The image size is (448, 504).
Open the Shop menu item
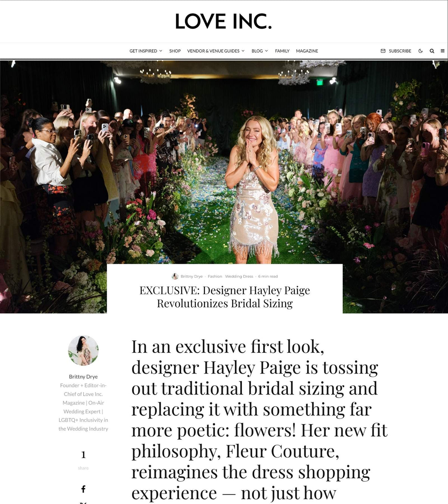175,51
